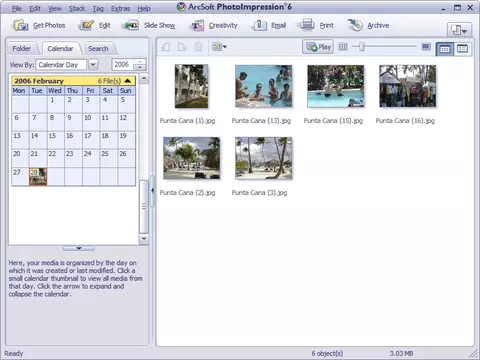Open the View By Calendar Day dropdown
The image size is (480, 360).
point(93,64)
